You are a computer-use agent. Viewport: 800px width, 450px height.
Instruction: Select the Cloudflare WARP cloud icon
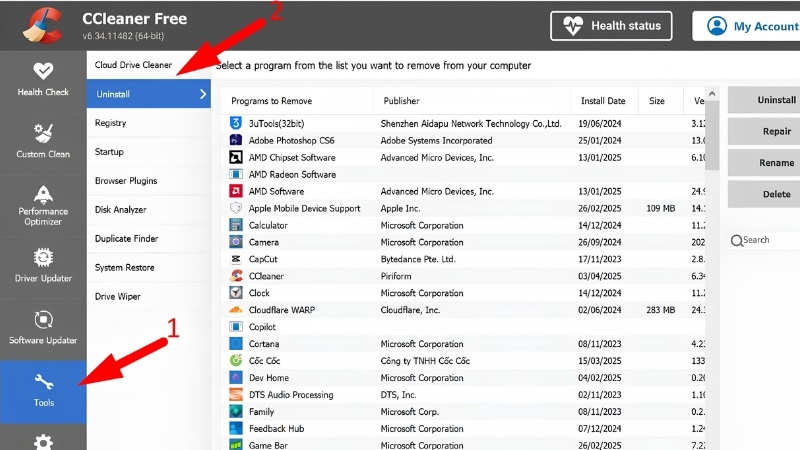click(236, 310)
